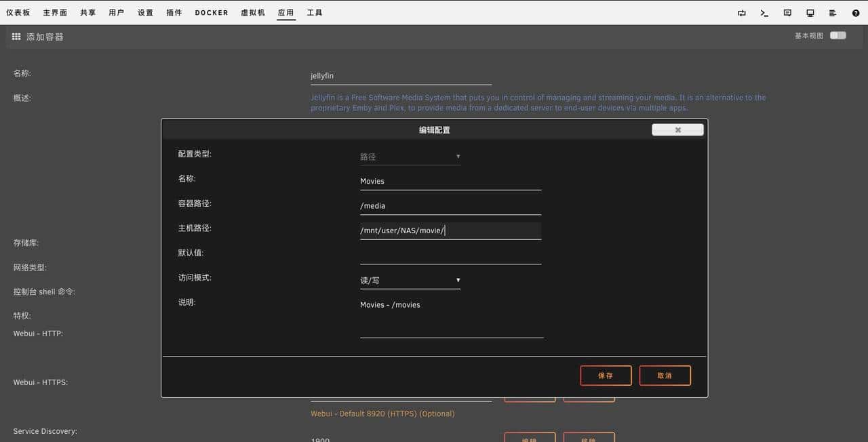Click the remote access monitor icon
Viewport: 868px width, 442px height.
tap(810, 12)
